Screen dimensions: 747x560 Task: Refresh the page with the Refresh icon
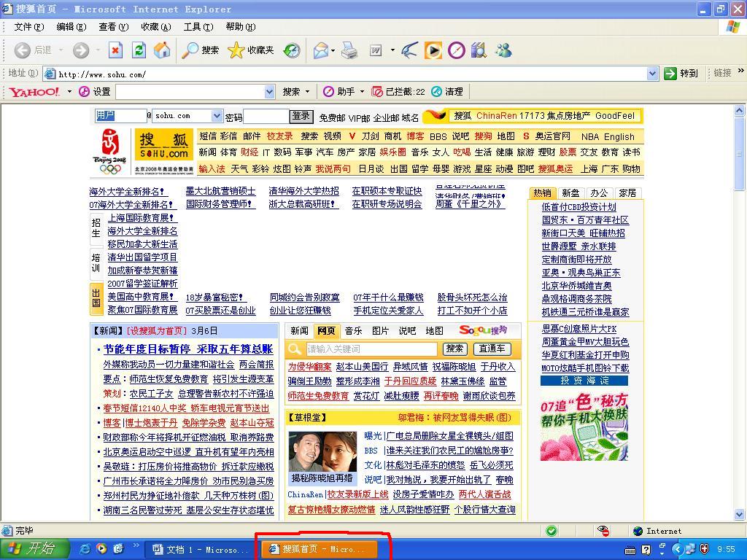click(x=139, y=50)
